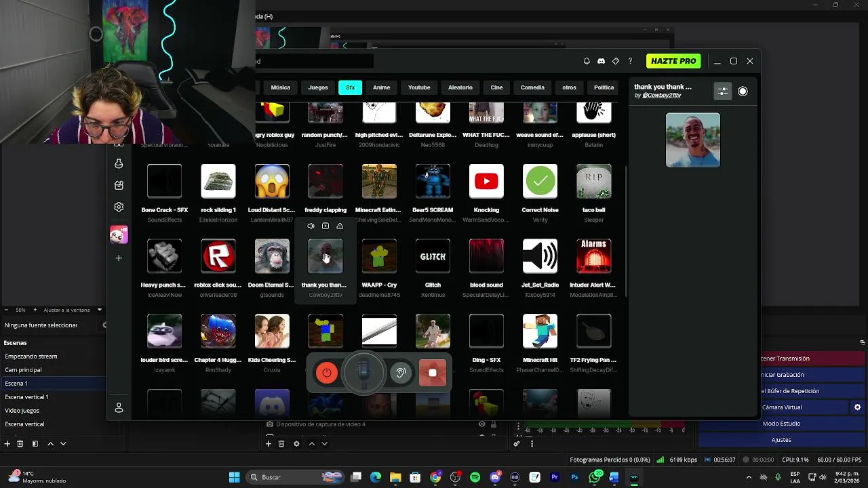
Task: Open Voicemod settings gear in sidebar
Action: tap(119, 207)
